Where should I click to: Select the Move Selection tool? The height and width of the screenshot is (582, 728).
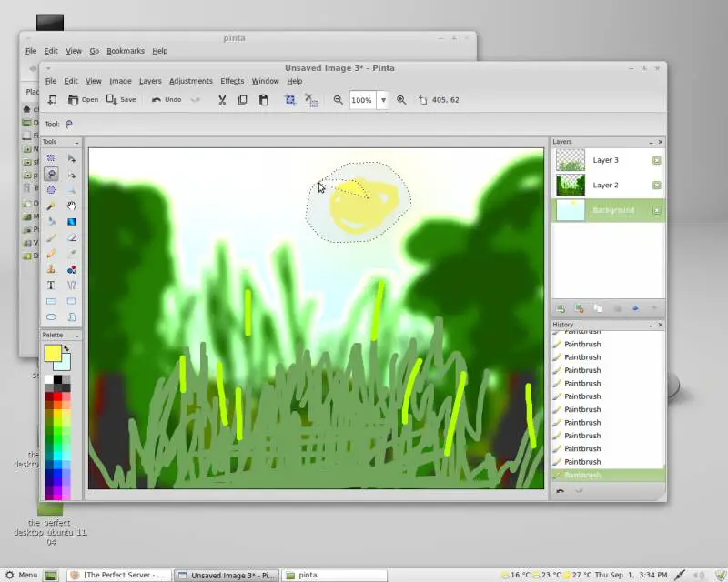coord(72,175)
